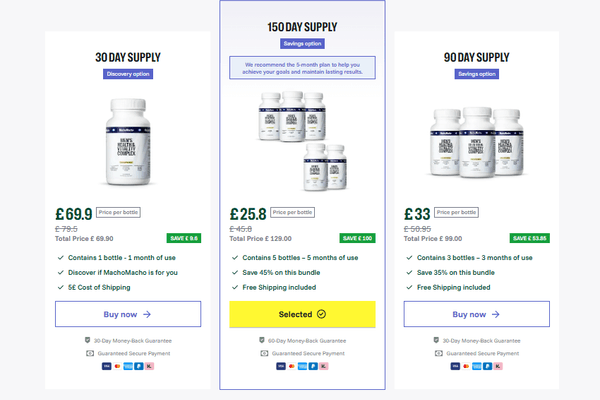Click the Klarna icon under 90 Day Supply
Image resolution: width=600 pixels, height=400 pixels.
tap(500, 366)
